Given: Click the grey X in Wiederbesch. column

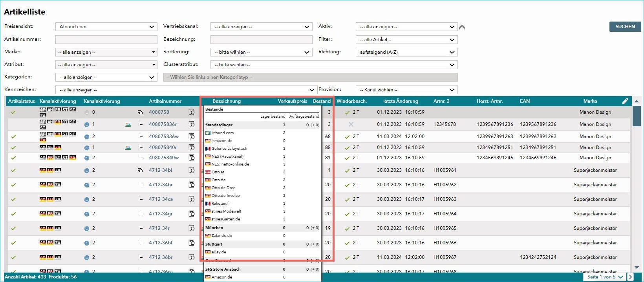Looking at the screenshot, I should tap(351, 124).
